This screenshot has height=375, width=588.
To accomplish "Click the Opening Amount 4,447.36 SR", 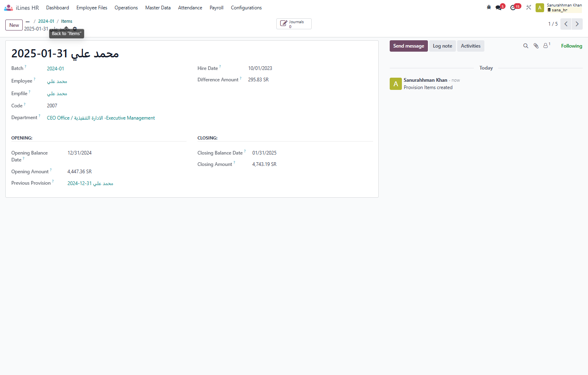I will (x=80, y=172).
